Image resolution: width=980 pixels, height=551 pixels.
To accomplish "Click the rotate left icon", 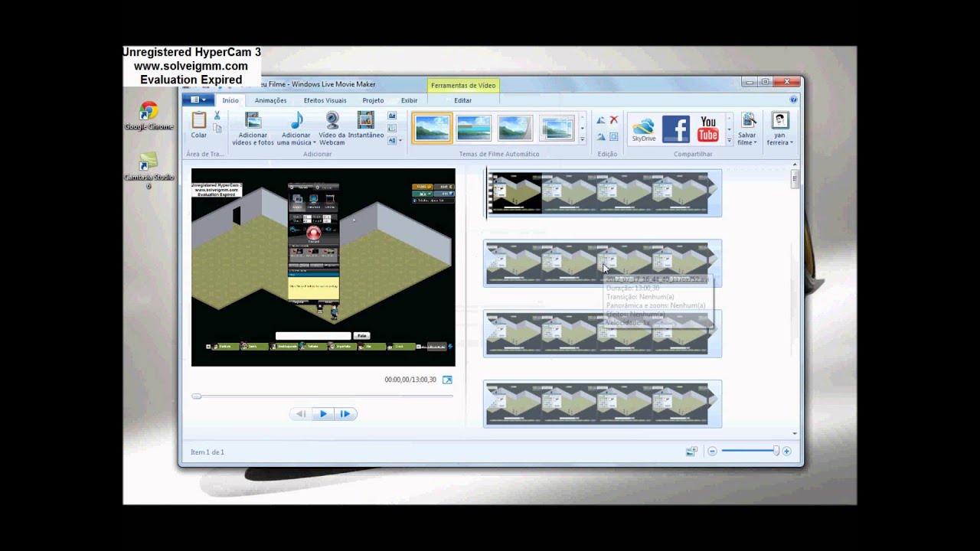I will (x=600, y=120).
